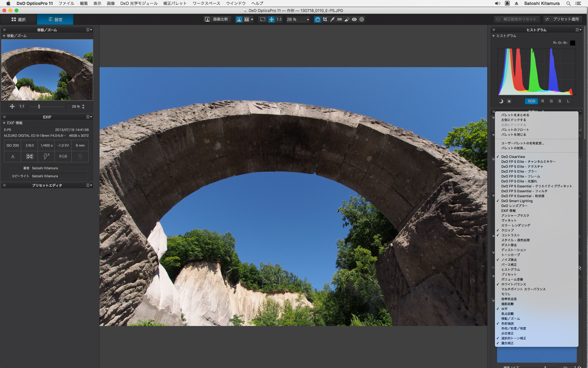Image resolution: width=588 pixels, height=368 pixels.
Task: Click the 画像比較 compare button
Action: point(217,19)
